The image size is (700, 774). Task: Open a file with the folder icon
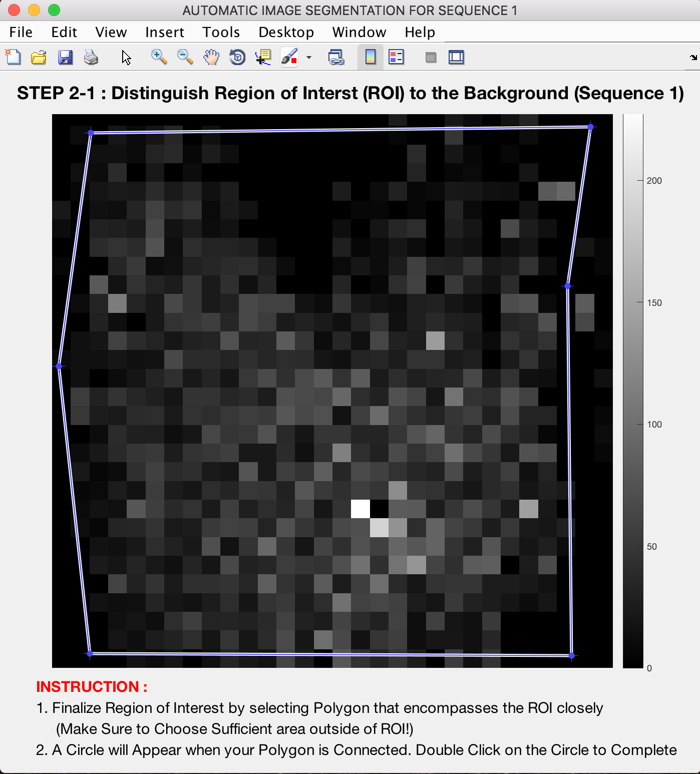(x=39, y=58)
